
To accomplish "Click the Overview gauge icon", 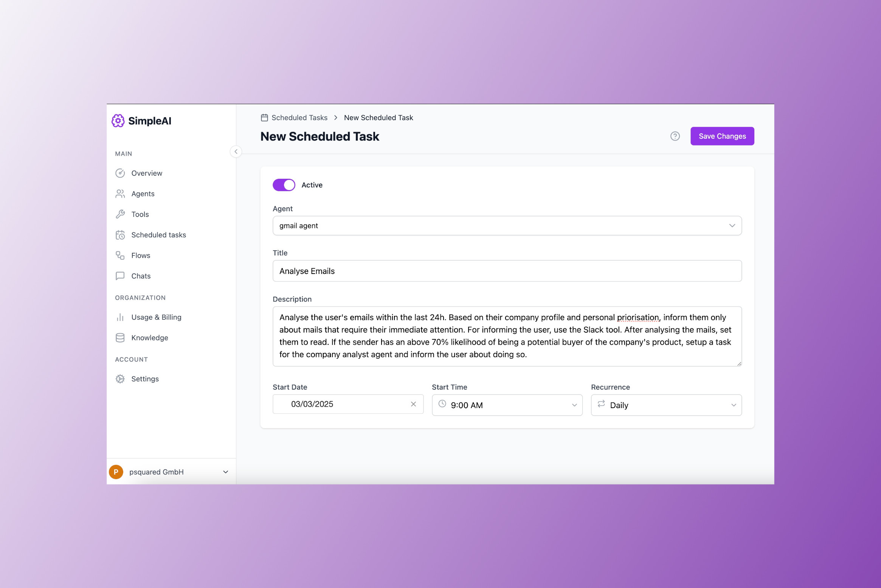I will coord(120,173).
